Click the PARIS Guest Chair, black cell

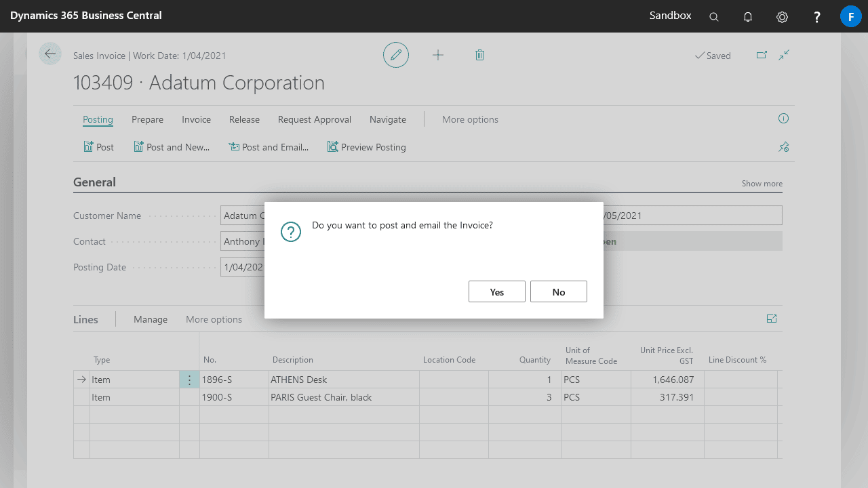tap(344, 397)
